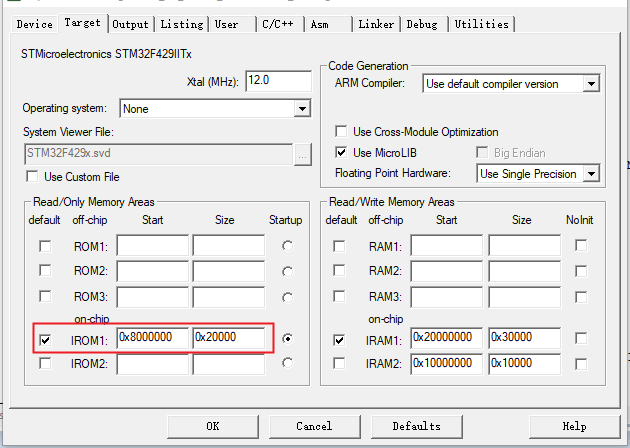The width and height of the screenshot is (630, 448).
Task: Open the Output tab
Action: 131,24
